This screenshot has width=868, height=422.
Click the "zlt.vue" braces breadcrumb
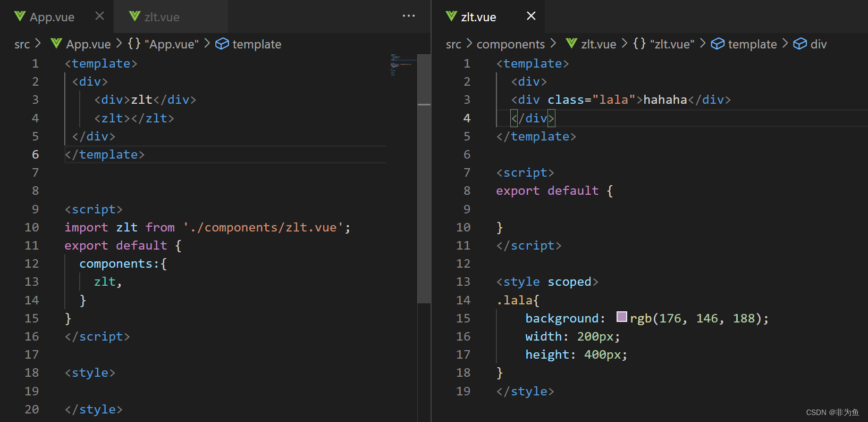coord(663,44)
